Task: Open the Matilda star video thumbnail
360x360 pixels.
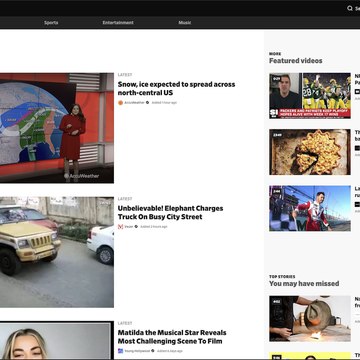Action: click(57, 341)
